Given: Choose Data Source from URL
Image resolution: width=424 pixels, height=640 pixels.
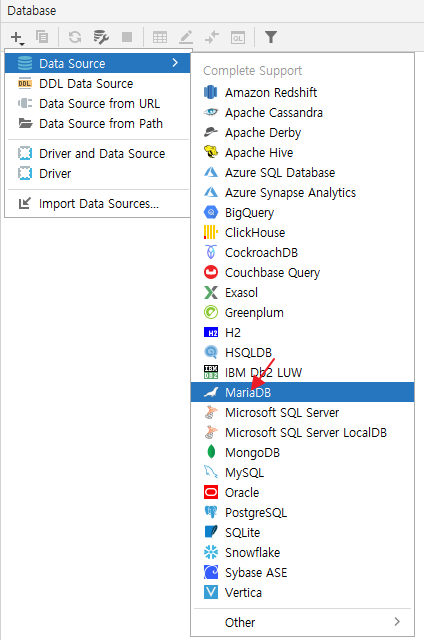Looking at the screenshot, I should [x=98, y=104].
